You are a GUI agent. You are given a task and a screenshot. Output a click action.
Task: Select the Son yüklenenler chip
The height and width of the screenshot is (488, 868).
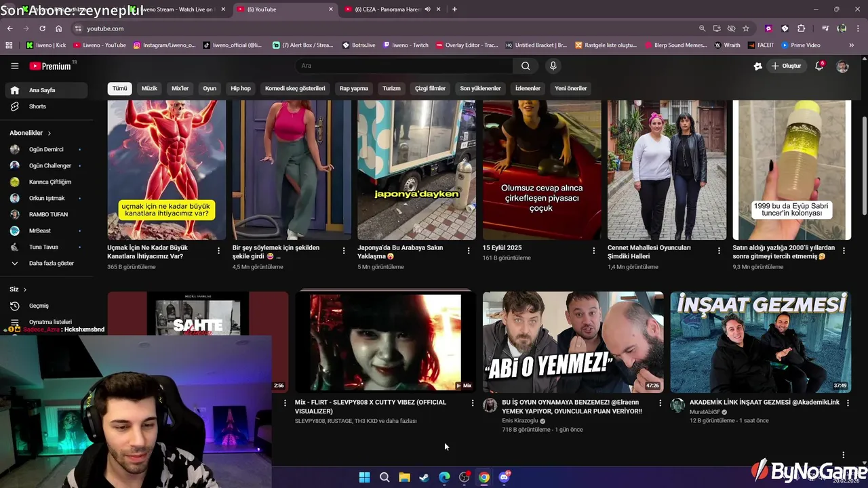coord(480,88)
